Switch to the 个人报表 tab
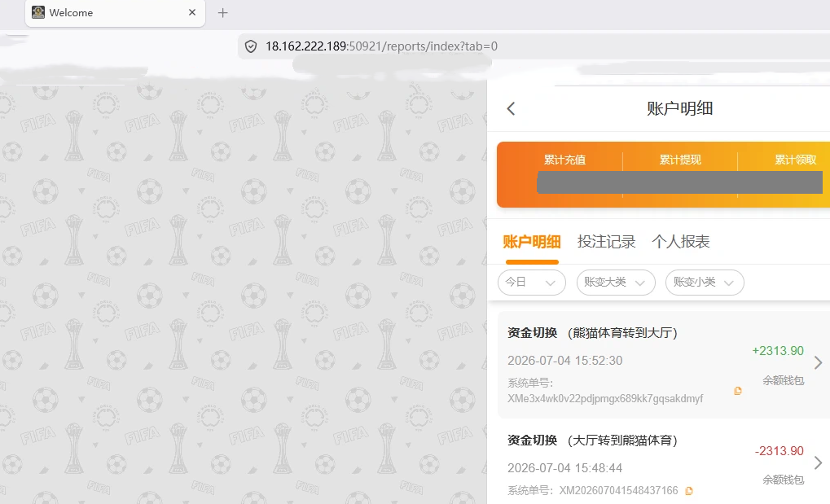This screenshot has width=830, height=504. point(681,242)
